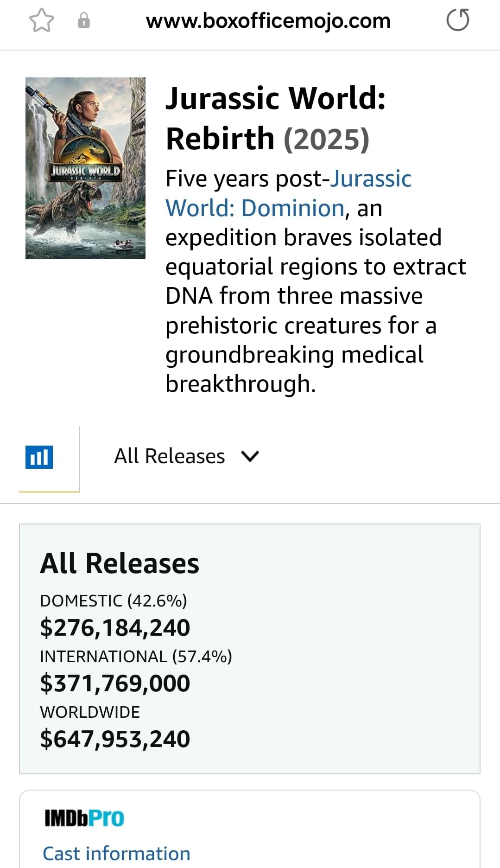Screen dimensions: 500x868
Task: Tap the DOMESTIC (42.6%) label
Action: (x=114, y=601)
